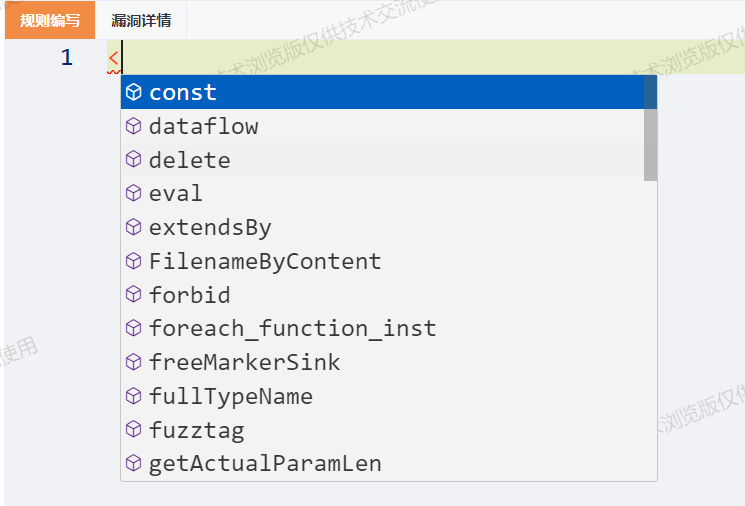Choose the delete suggestion
The width and height of the screenshot is (745, 506).
coord(382,160)
